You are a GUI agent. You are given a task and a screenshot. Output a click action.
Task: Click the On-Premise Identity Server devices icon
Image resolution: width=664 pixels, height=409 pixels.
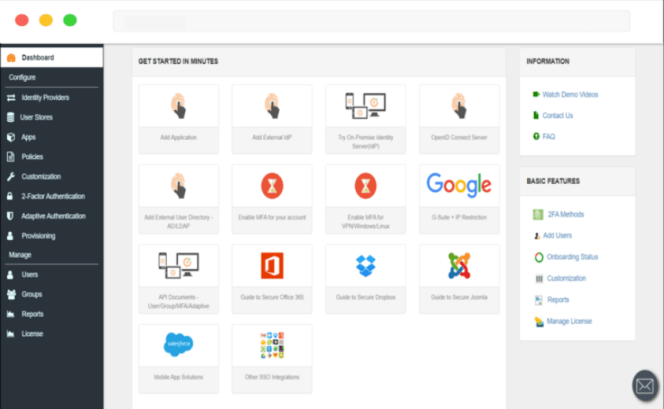[365, 105]
